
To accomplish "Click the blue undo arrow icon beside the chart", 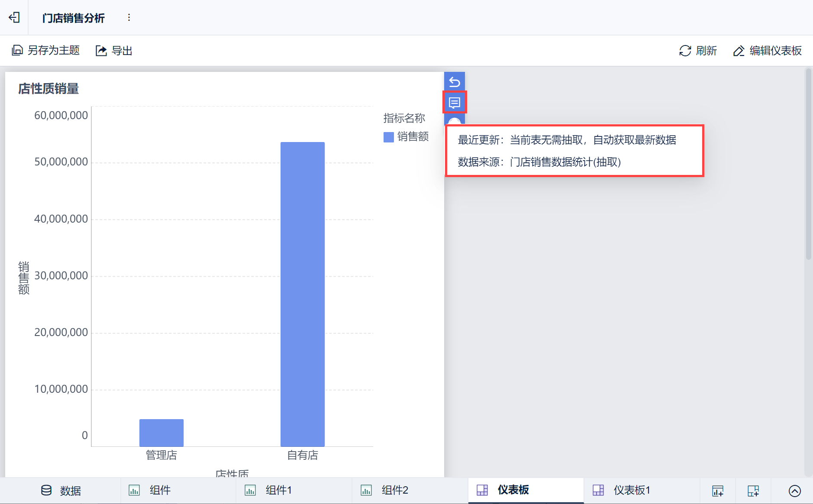I will click(455, 81).
